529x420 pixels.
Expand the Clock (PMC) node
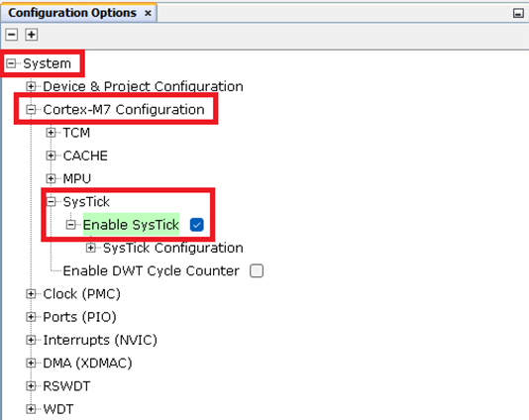[31, 294]
